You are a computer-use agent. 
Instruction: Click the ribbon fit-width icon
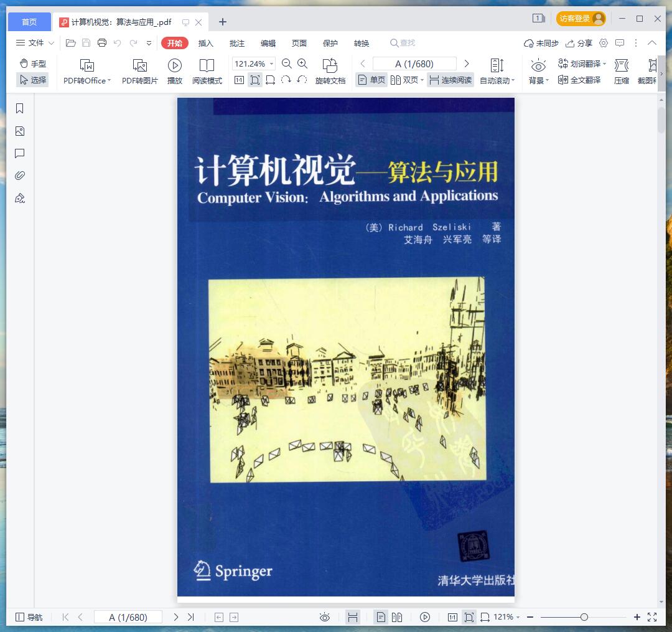click(271, 80)
